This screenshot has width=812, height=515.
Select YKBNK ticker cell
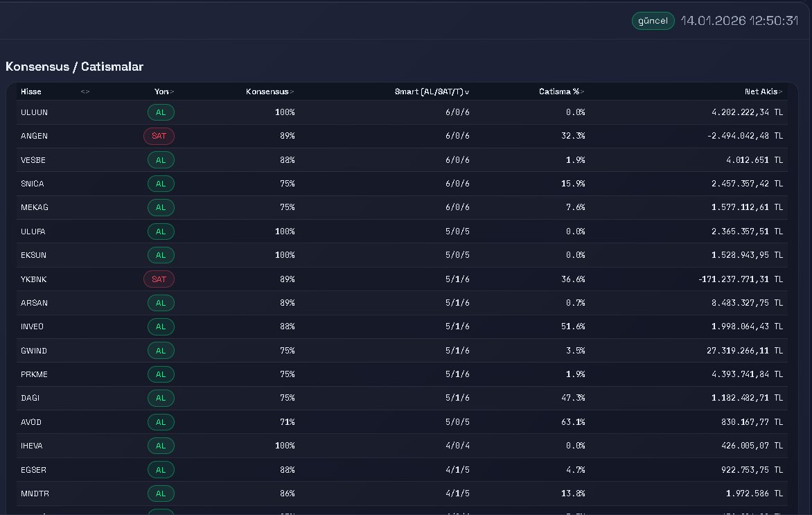tap(34, 279)
